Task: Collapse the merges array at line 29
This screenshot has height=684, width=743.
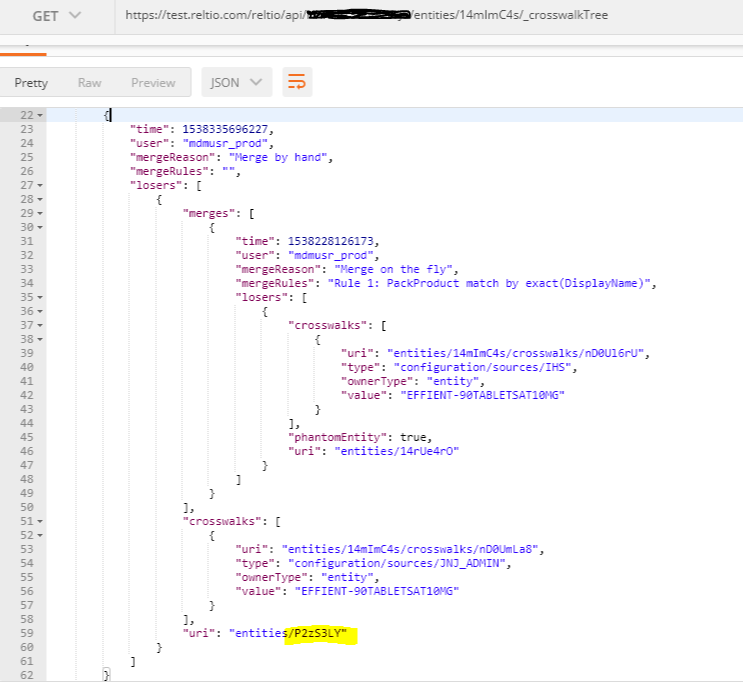Action: [40, 213]
